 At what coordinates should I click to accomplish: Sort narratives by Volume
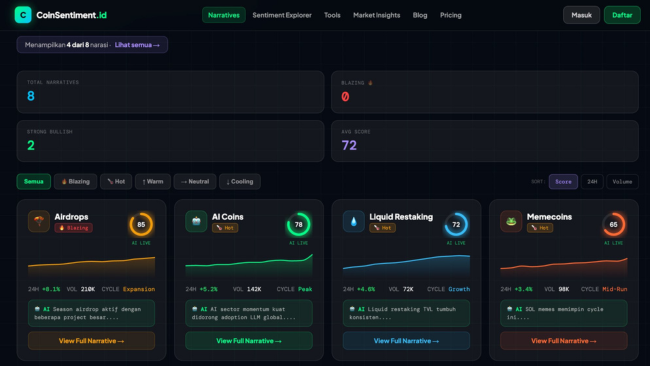pos(622,182)
